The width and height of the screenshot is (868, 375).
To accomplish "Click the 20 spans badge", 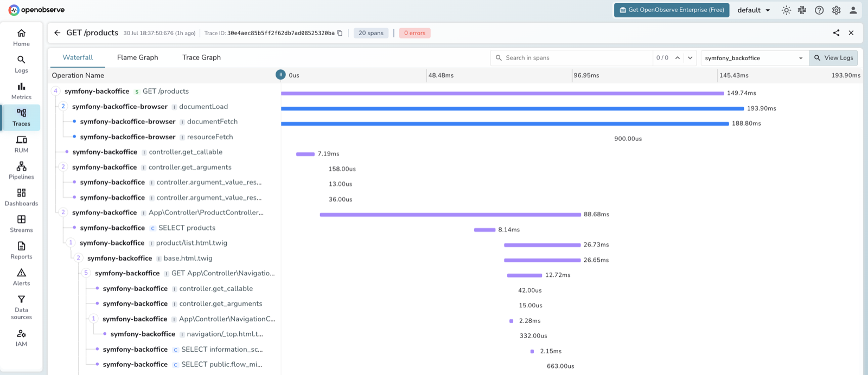I will pos(371,33).
